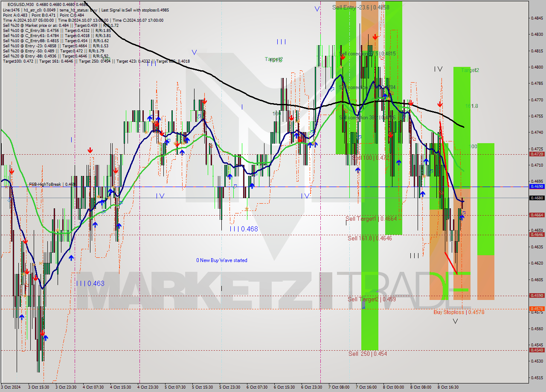This screenshot has height=392, width=546.
Task: Click the 'Sell 161.8 | 0.4646' label
Action: [369, 238]
